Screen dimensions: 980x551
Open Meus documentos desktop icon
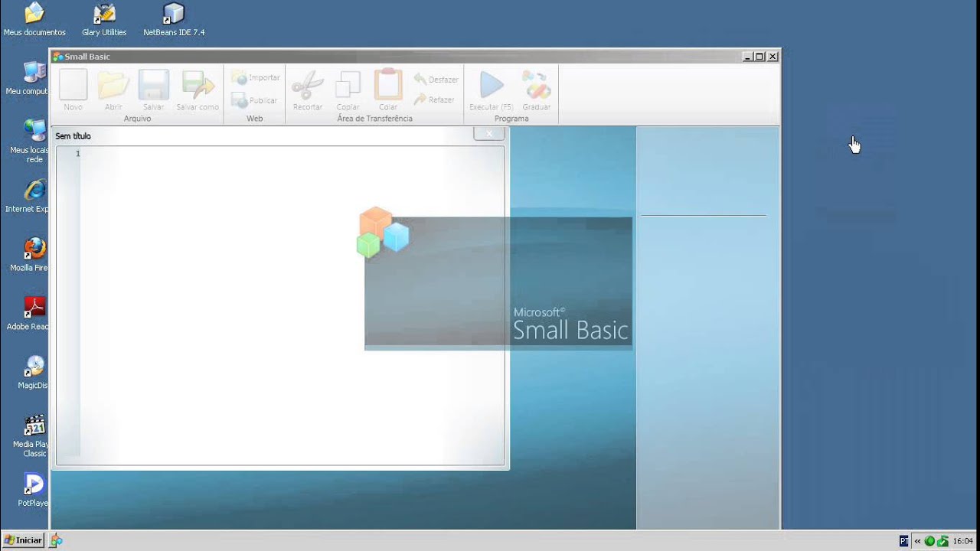(34, 20)
